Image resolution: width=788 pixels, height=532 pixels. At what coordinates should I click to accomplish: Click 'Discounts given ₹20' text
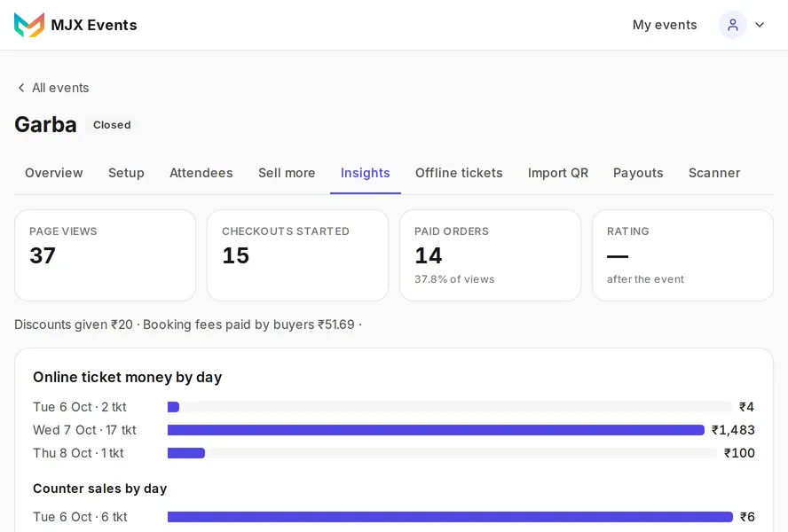pos(74,325)
